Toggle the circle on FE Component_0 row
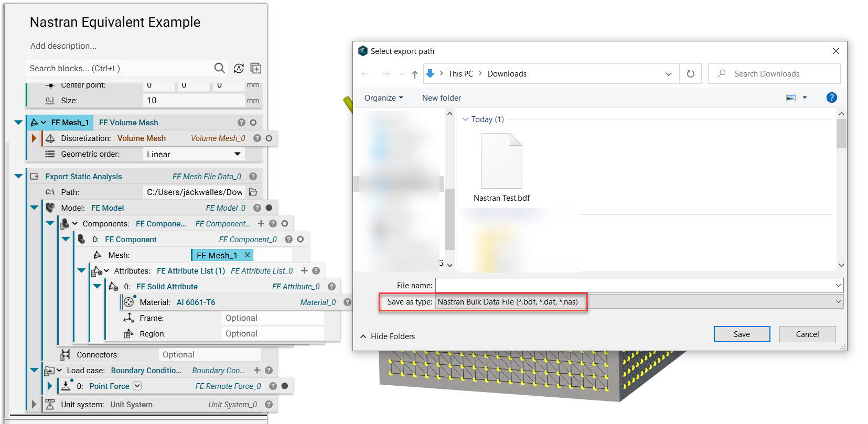 [x=301, y=239]
